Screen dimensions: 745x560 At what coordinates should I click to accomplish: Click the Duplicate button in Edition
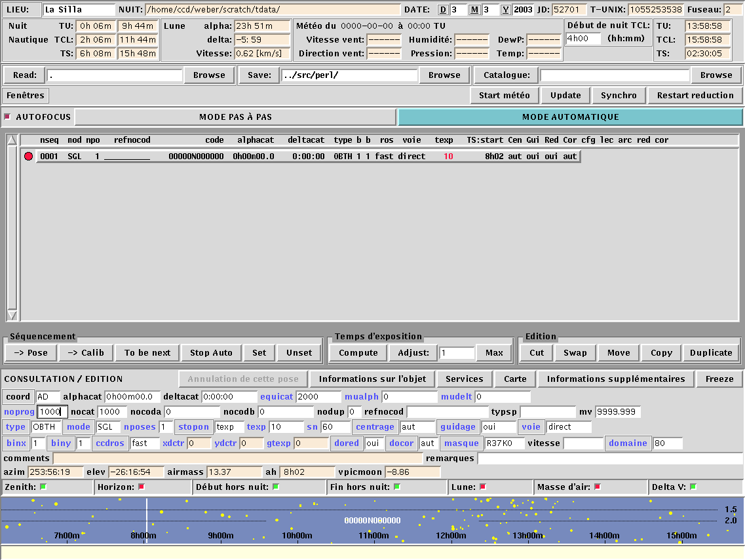(710, 352)
